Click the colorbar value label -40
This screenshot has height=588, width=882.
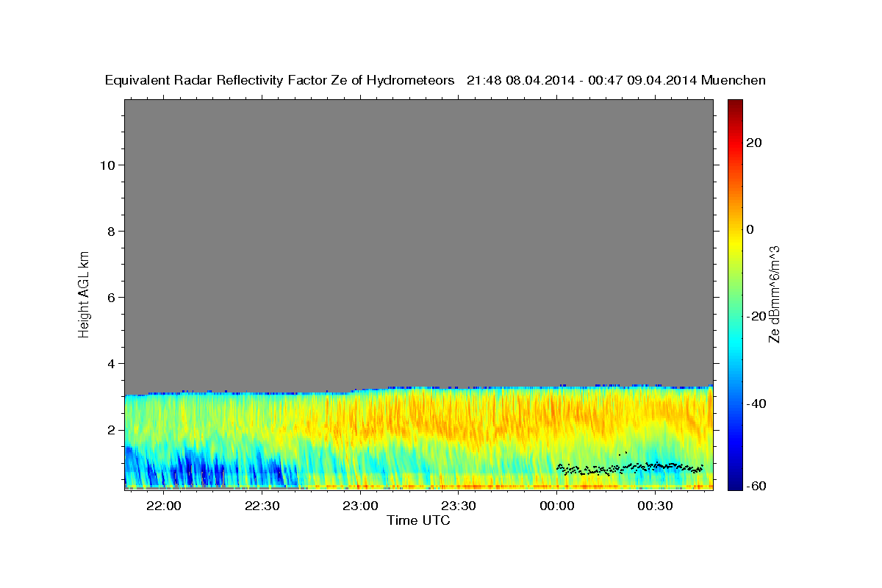757,404
